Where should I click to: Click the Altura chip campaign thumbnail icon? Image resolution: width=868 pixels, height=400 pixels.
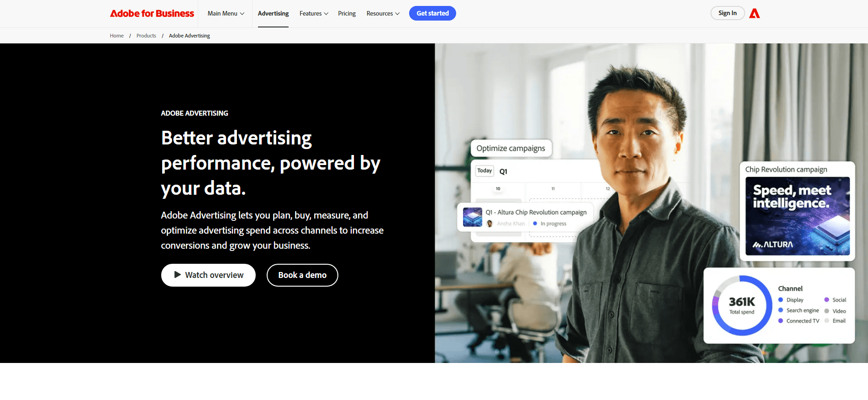472,217
